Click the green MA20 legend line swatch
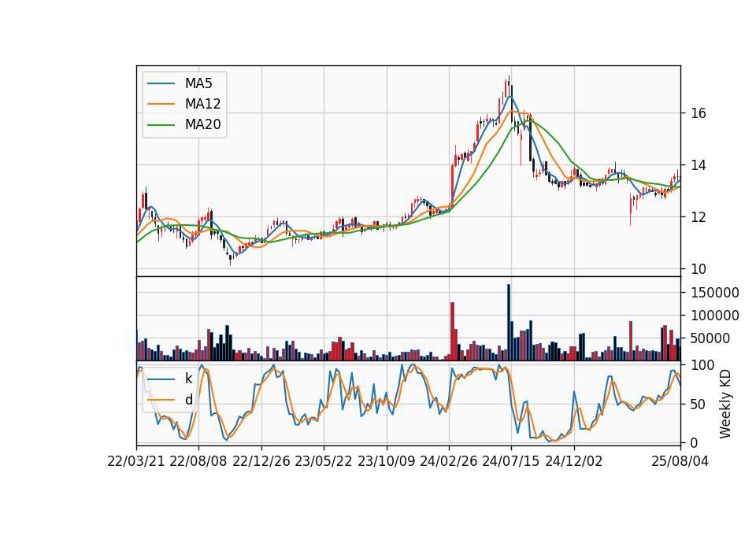The height and width of the screenshot is (543, 756). (x=161, y=125)
